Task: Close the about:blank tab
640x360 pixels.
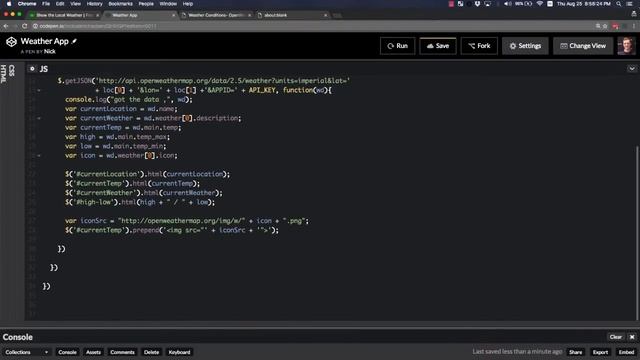Action: [325, 15]
